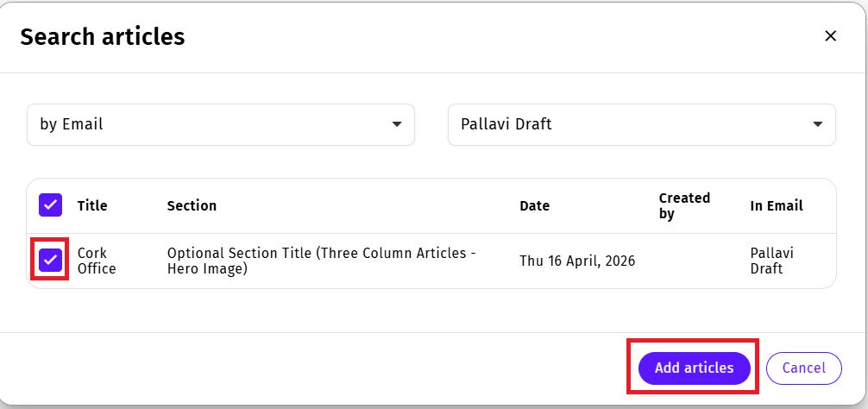Toggle the select-all checkbox in header
The image size is (868, 409).
click(50, 205)
